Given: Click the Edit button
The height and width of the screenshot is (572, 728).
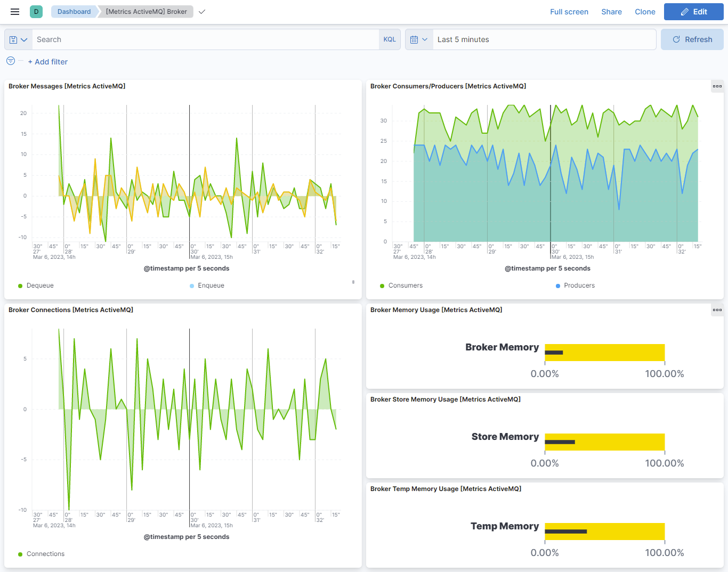Looking at the screenshot, I should click(694, 12).
